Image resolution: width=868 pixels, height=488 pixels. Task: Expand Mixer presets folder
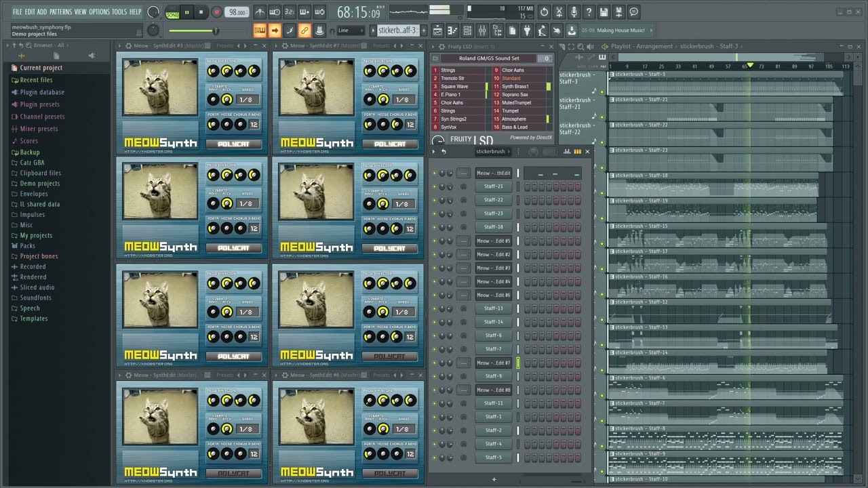pos(39,129)
